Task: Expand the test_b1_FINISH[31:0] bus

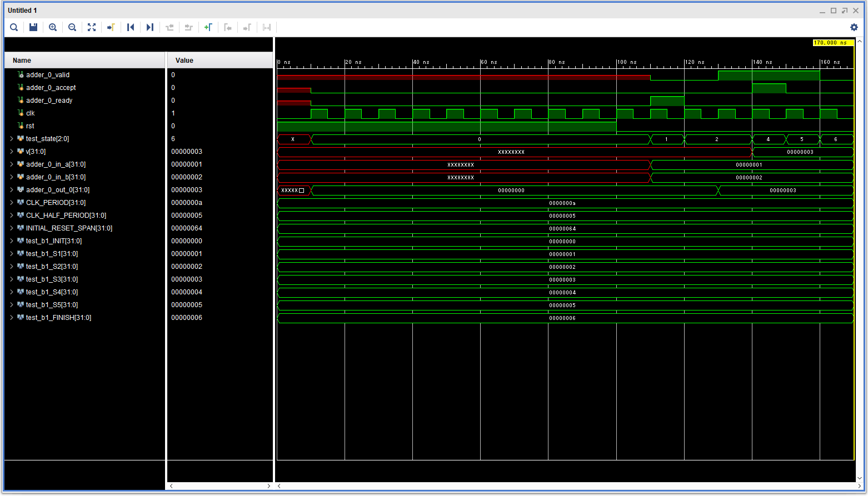Action: (12, 317)
